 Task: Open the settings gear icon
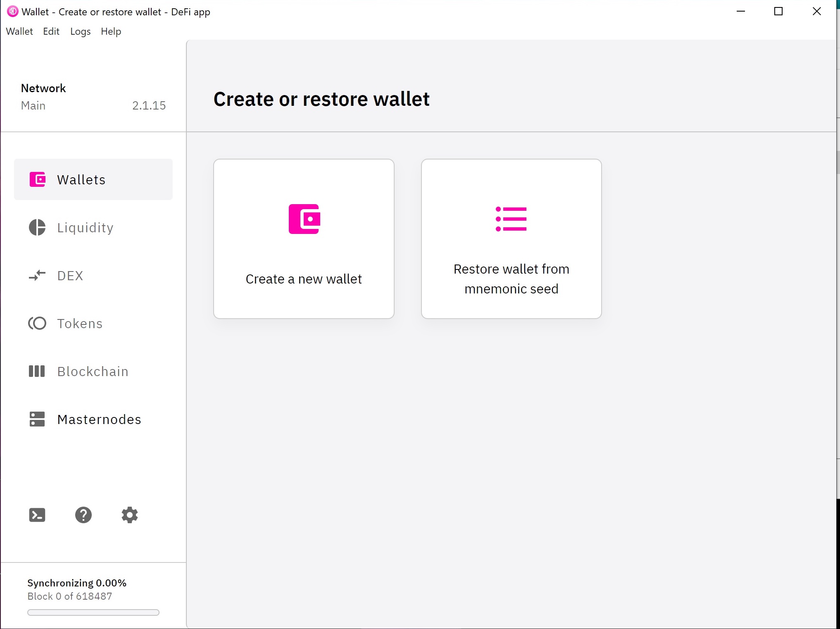130,515
